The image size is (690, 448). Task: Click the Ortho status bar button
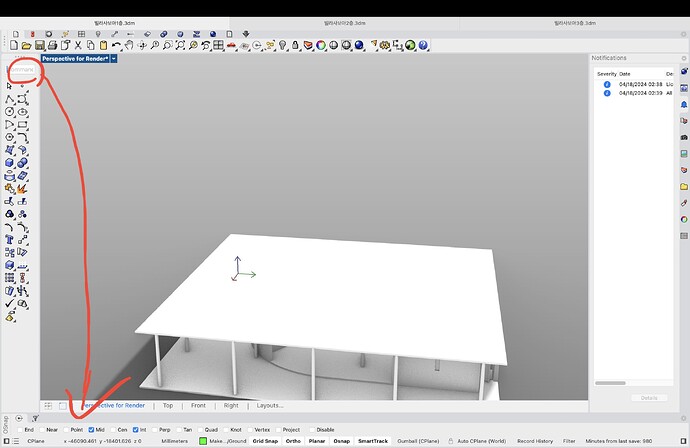[x=293, y=440]
